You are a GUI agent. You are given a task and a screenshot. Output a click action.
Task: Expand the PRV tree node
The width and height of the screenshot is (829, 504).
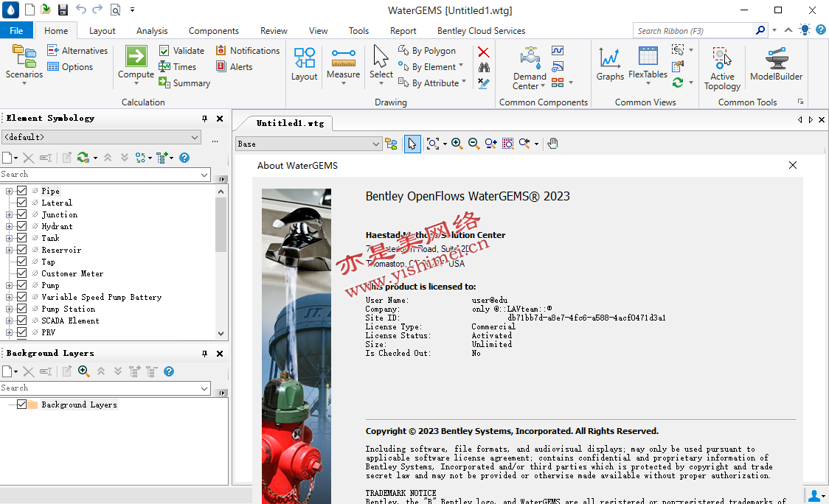[9, 332]
